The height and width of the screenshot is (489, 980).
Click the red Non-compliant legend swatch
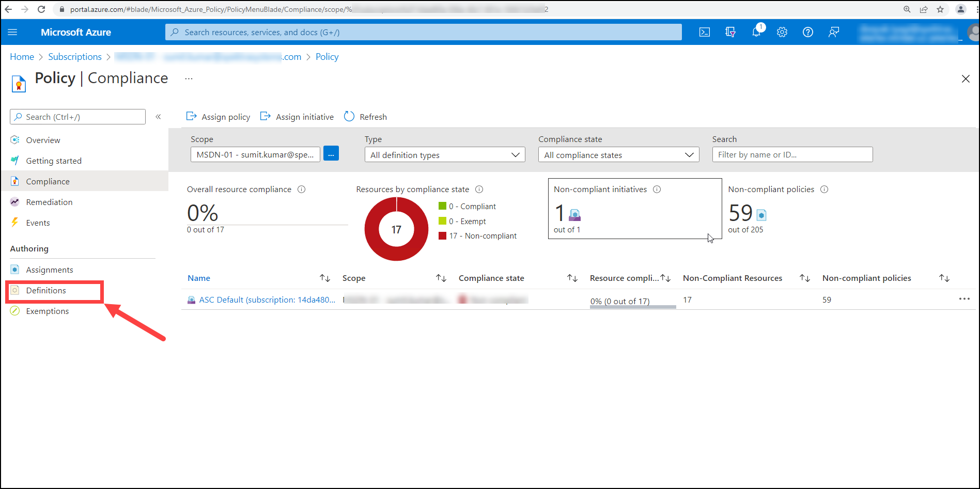[x=442, y=236]
